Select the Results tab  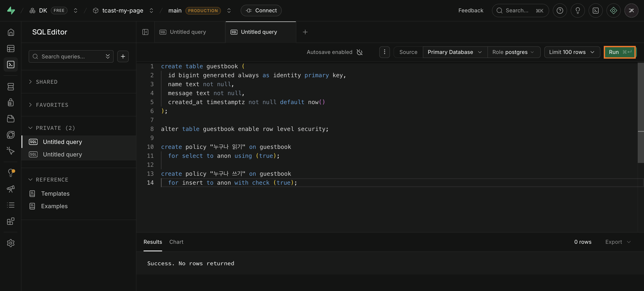click(x=153, y=242)
